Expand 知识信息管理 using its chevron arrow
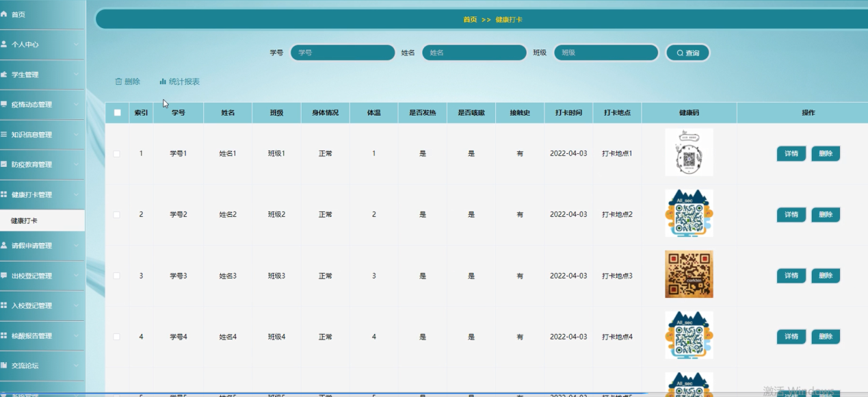This screenshot has width=868, height=397. click(x=77, y=135)
